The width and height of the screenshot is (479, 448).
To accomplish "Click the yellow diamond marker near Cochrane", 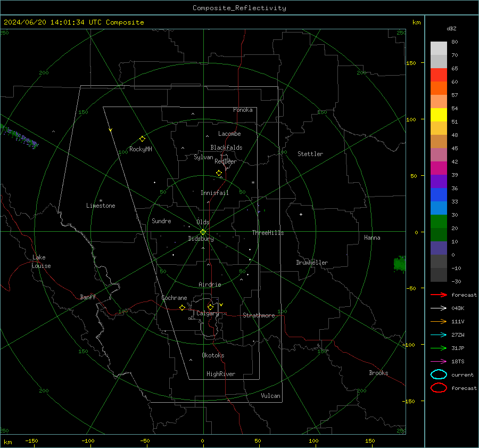I will tap(183, 307).
